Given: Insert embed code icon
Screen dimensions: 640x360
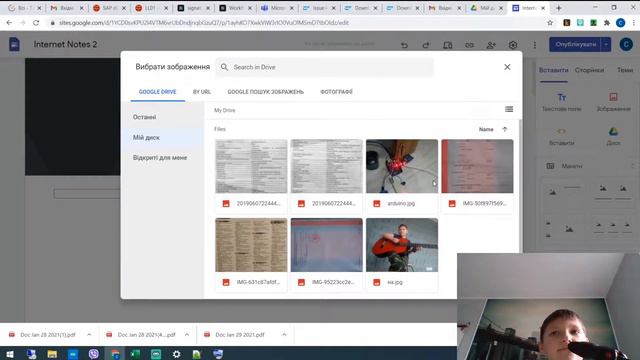Looking at the screenshot, I should pos(562,136).
